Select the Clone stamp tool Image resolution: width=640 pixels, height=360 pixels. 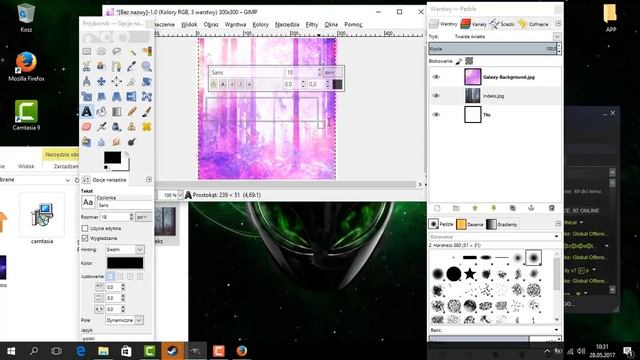(132, 127)
